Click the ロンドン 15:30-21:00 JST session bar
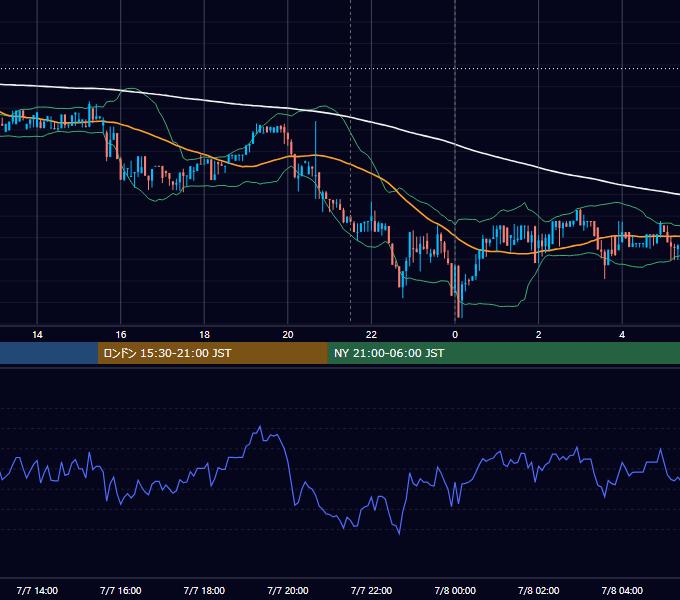 tap(212, 353)
